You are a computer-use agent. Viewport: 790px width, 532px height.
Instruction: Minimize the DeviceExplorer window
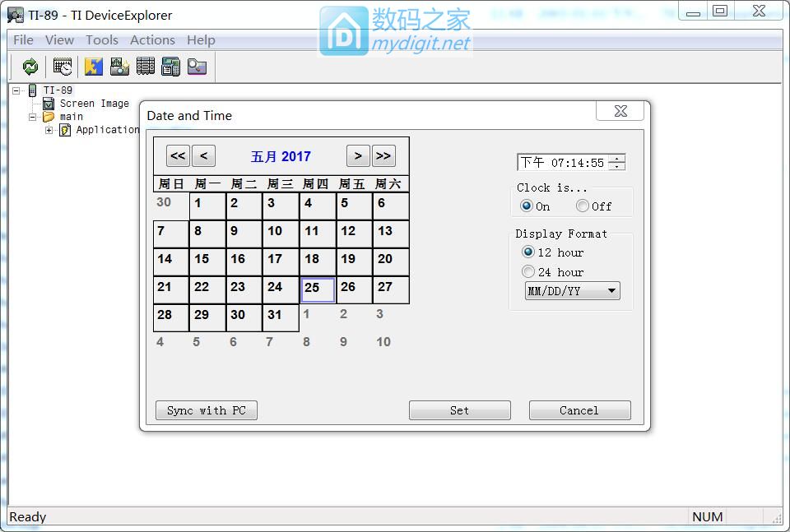[693, 11]
